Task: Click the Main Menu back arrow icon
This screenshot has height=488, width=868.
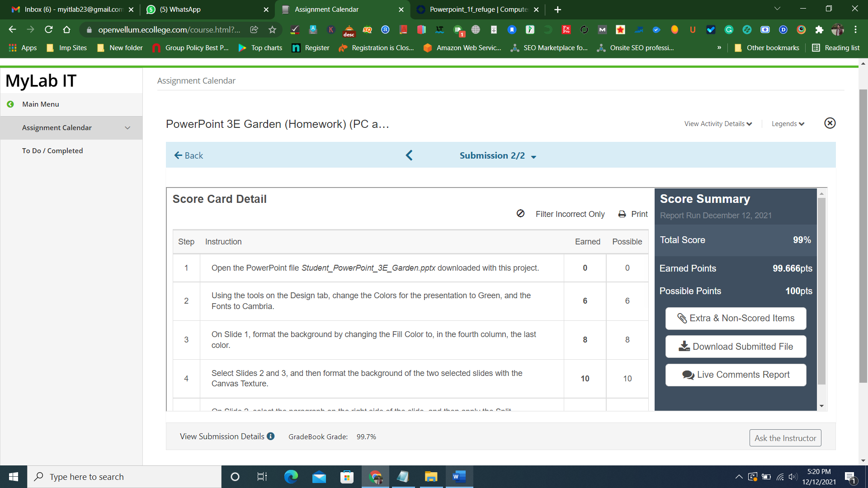Action: tap(10, 104)
